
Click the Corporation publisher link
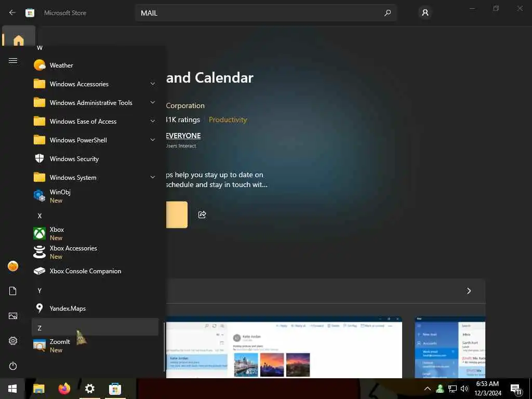(x=185, y=105)
